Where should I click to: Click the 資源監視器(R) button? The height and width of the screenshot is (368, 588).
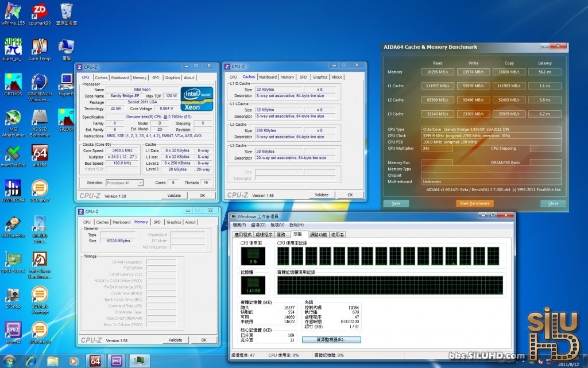coord(331,340)
